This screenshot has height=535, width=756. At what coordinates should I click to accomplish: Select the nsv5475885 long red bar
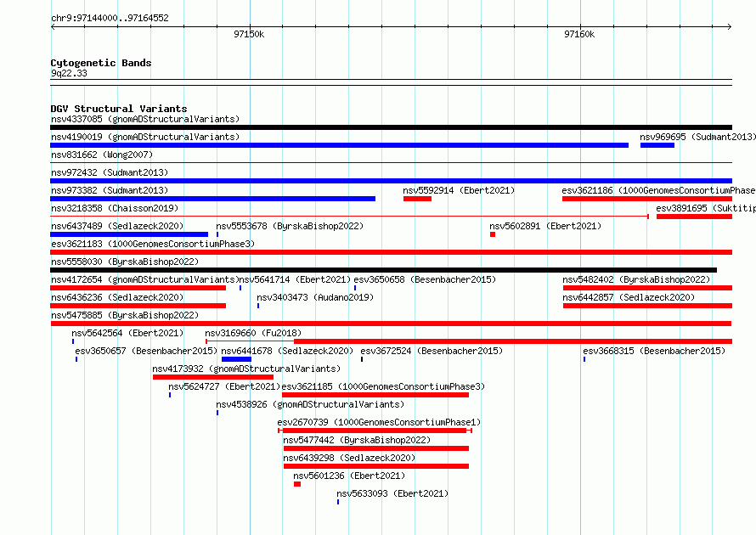click(x=391, y=324)
